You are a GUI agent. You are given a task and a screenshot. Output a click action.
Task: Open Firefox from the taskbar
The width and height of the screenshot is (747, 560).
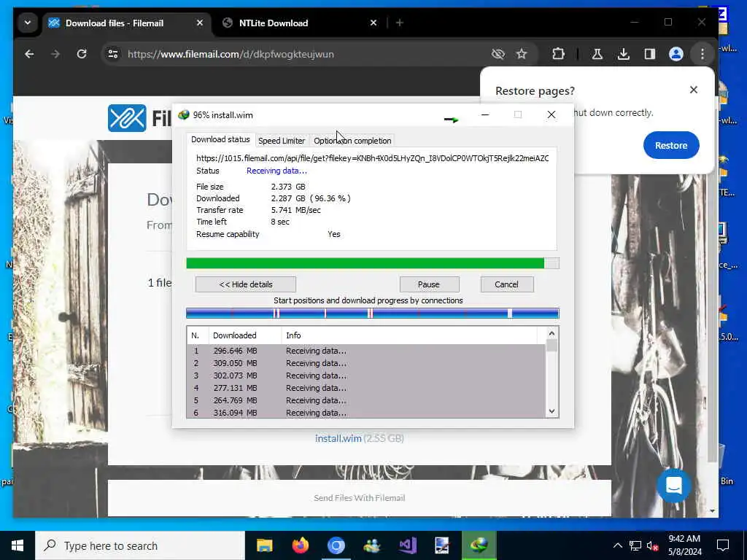click(x=300, y=545)
